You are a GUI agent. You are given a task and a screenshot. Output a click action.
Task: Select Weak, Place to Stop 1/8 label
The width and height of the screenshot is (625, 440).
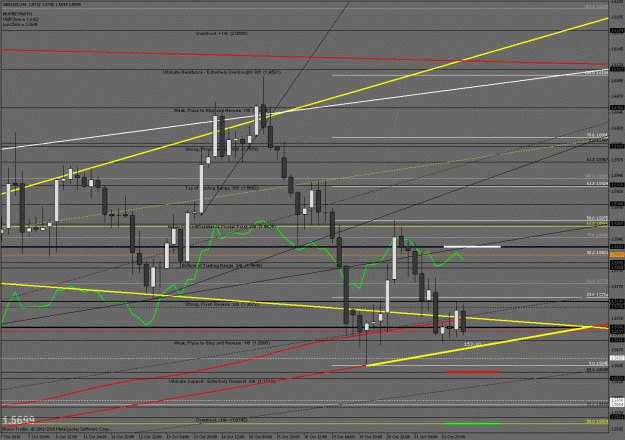tap(222, 343)
